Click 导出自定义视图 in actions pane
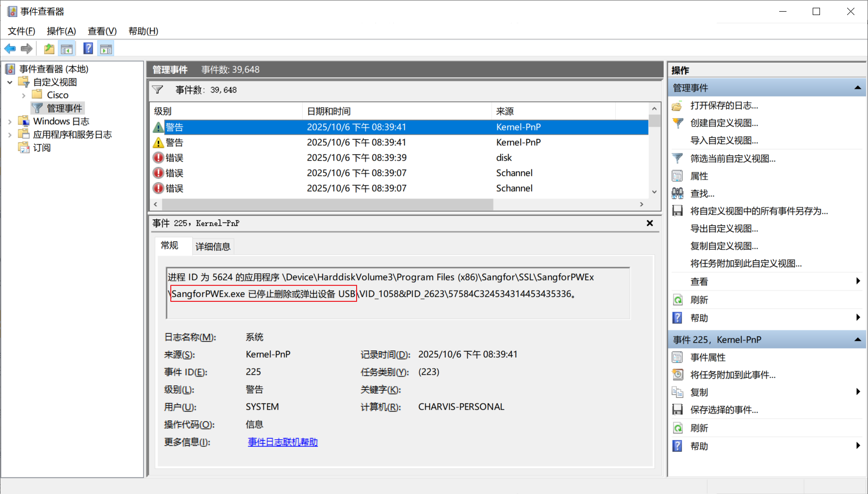The image size is (868, 494). pyautogui.click(x=724, y=229)
